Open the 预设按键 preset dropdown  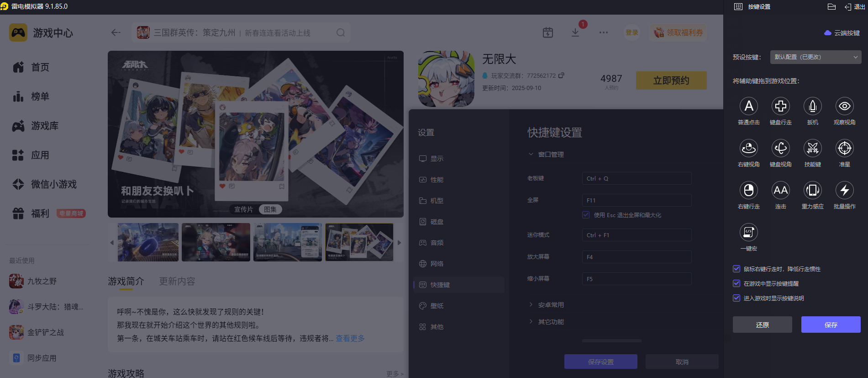coord(815,57)
